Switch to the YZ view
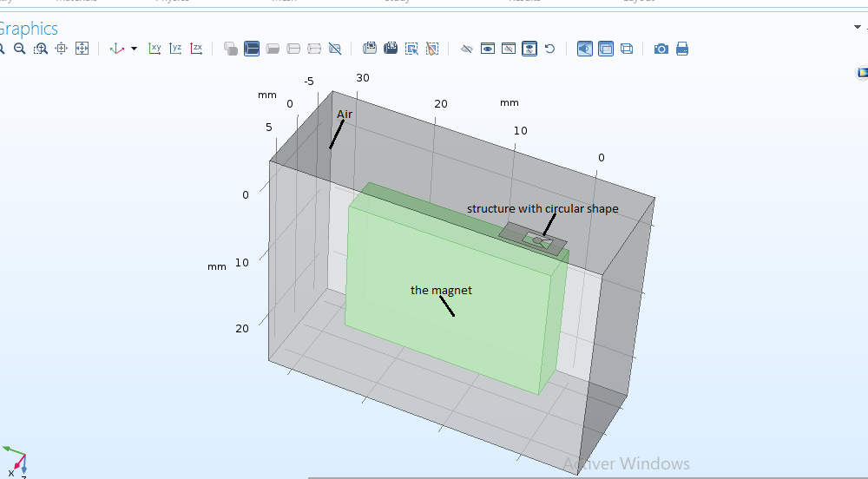The image size is (868, 479). tap(175, 49)
